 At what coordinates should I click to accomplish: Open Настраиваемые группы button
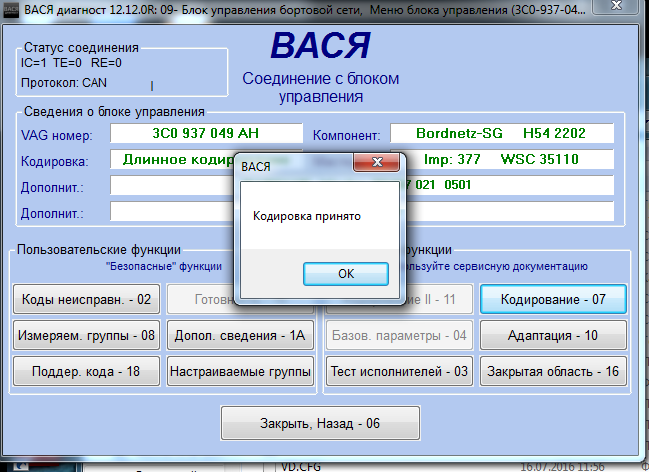click(x=240, y=371)
